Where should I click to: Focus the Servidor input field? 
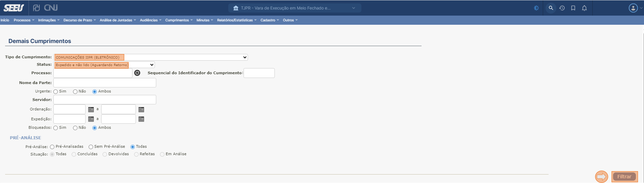click(x=105, y=100)
